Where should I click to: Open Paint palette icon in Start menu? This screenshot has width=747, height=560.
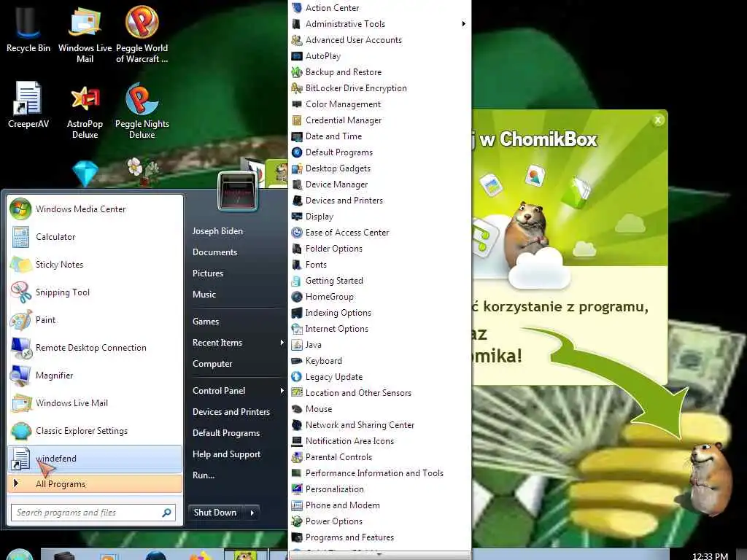point(20,320)
